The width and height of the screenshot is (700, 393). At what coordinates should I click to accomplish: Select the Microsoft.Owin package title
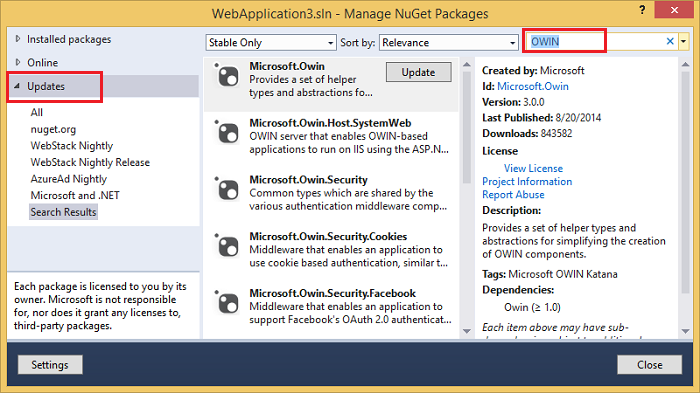click(287, 66)
